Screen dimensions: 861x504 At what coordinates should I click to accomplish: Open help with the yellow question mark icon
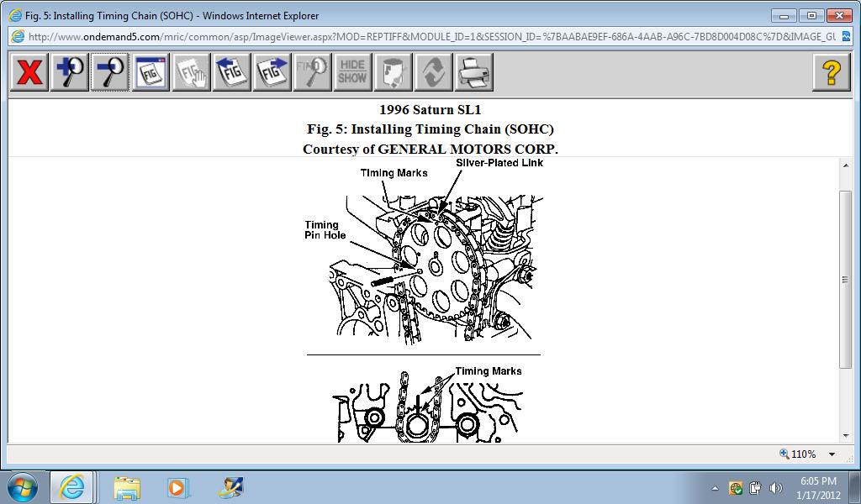832,72
